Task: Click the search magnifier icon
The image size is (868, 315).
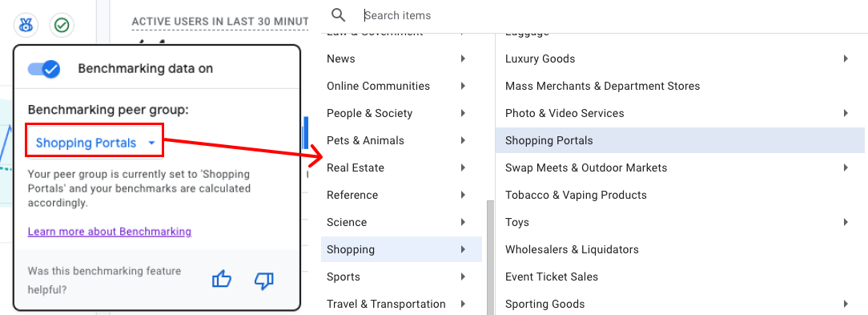Action: [338, 15]
